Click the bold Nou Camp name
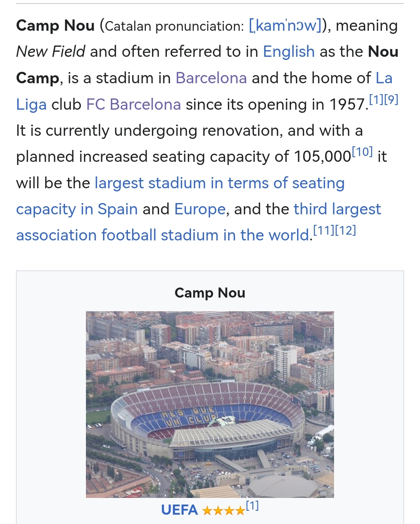Image resolution: width=420 pixels, height=524 pixels. 383,52
